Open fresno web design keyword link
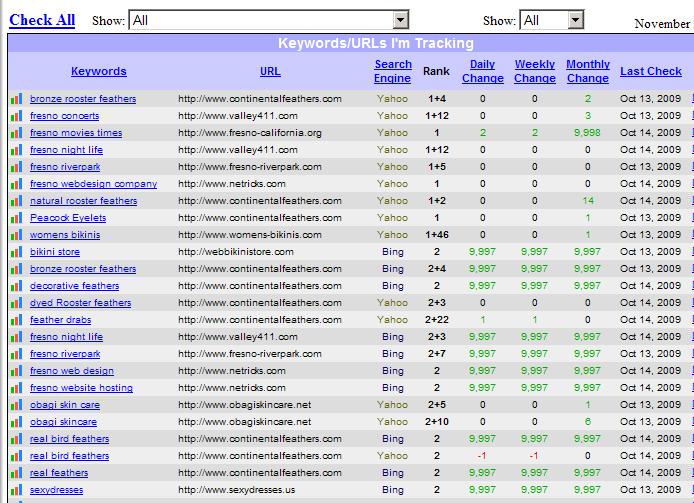Image resolution: width=694 pixels, height=503 pixels. (72, 371)
